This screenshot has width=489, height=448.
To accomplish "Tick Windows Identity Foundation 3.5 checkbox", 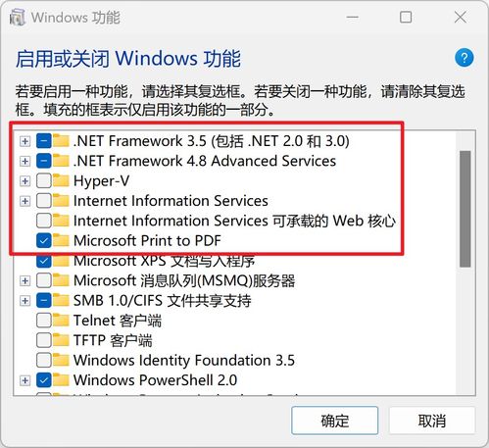I will pyautogui.click(x=44, y=360).
